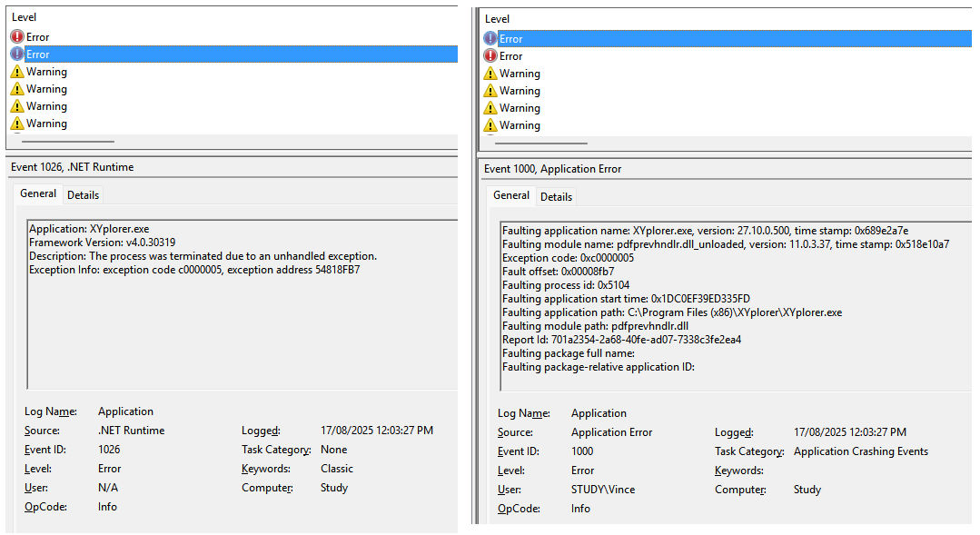This screenshot has width=980, height=535.
Task: Select General tab in the Application Error pane
Action: coord(511,196)
